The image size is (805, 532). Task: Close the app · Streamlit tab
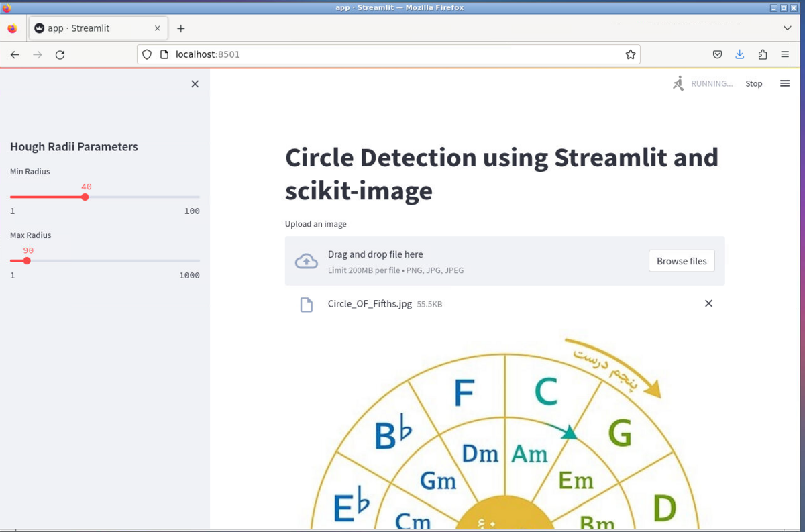click(x=158, y=28)
